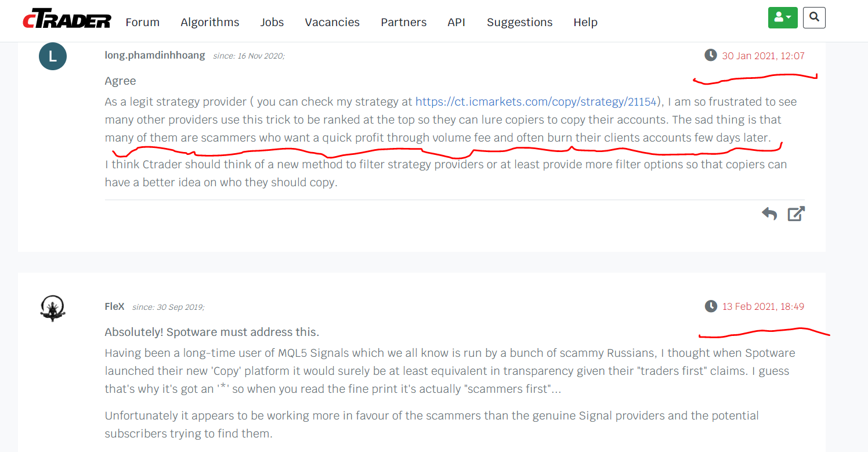
Task: Click the 'since: 30 Sep 2019;' text
Action: click(x=168, y=307)
